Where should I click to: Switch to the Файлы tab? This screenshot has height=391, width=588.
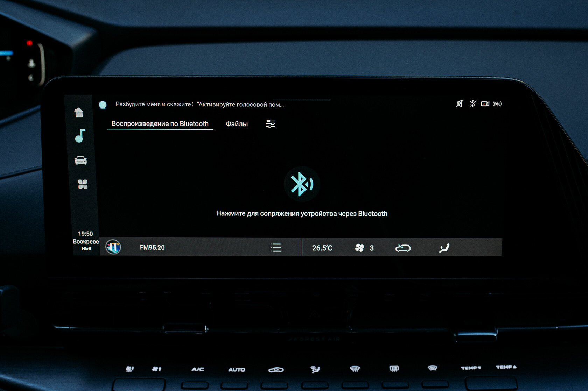pos(237,124)
